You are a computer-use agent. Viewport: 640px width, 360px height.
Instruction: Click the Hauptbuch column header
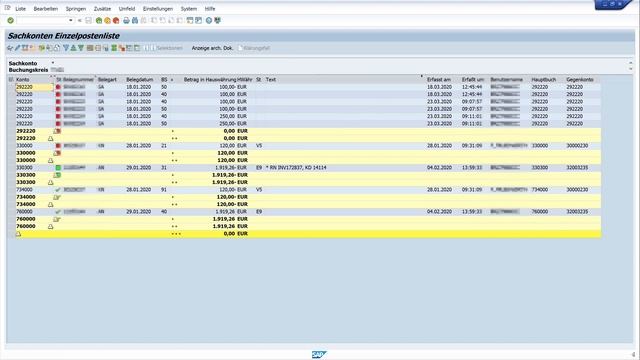[544, 80]
